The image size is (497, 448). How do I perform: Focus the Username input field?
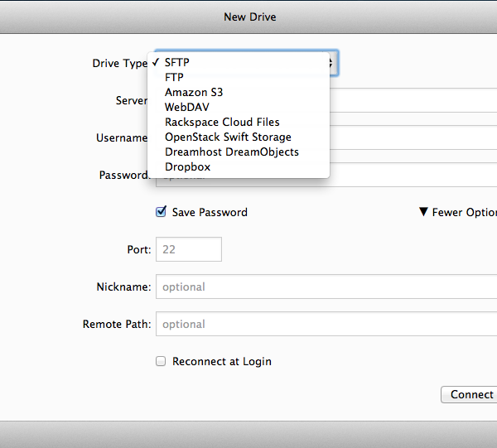(414, 137)
